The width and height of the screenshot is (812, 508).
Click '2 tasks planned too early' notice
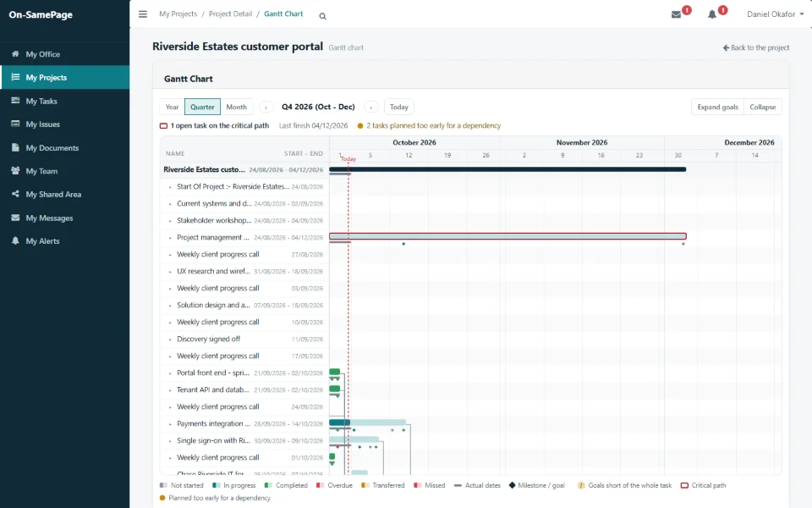(x=430, y=125)
